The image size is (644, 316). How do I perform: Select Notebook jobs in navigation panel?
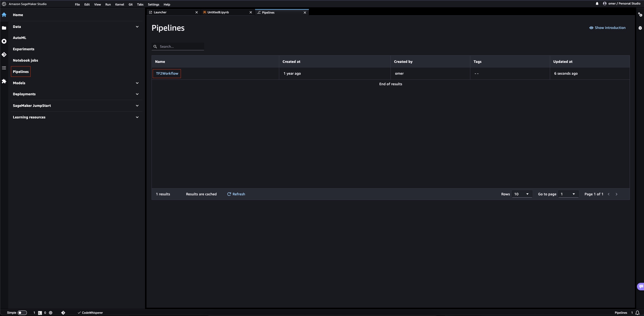tap(25, 60)
